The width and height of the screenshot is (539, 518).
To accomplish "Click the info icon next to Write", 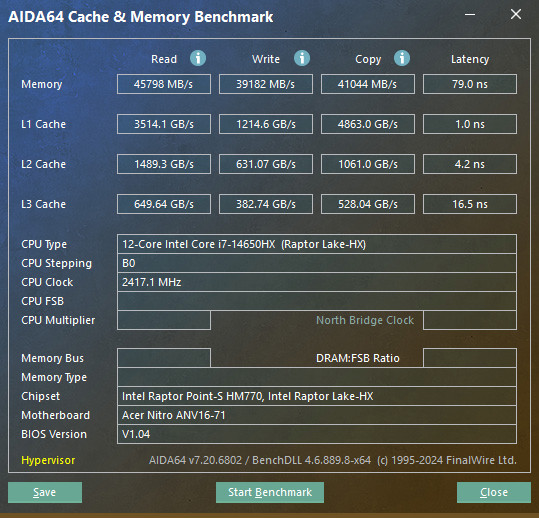I will (x=302, y=58).
